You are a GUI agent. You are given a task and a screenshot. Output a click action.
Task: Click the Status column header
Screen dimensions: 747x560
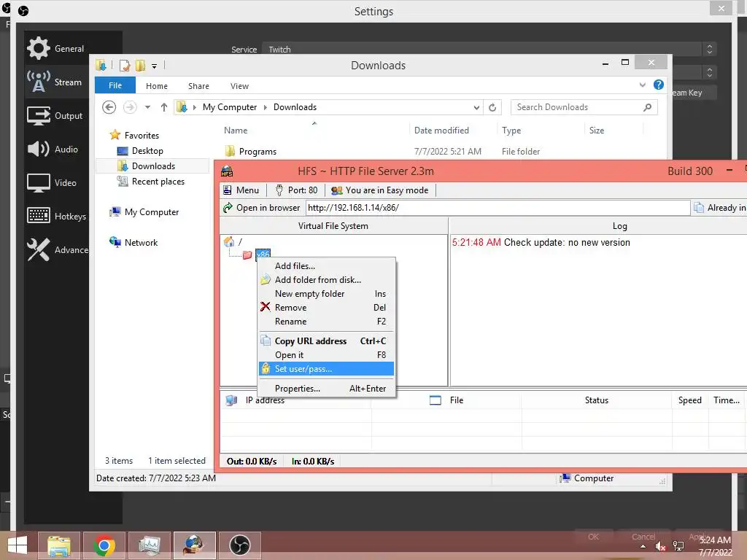coord(597,400)
